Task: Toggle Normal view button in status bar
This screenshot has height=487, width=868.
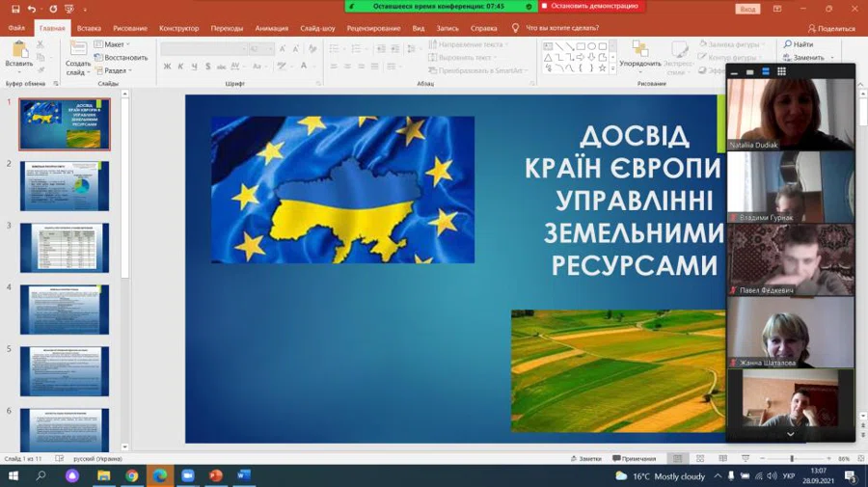Action: point(677,459)
